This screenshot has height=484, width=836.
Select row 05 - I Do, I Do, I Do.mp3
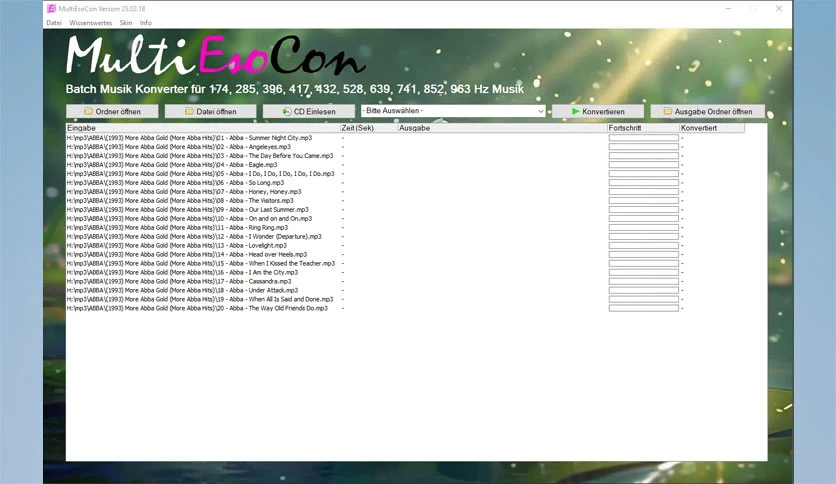coord(200,174)
